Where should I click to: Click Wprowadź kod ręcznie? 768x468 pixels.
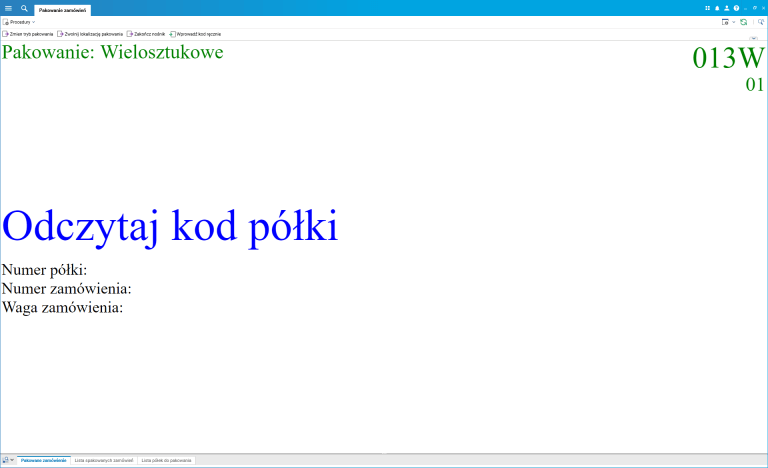tap(195, 34)
